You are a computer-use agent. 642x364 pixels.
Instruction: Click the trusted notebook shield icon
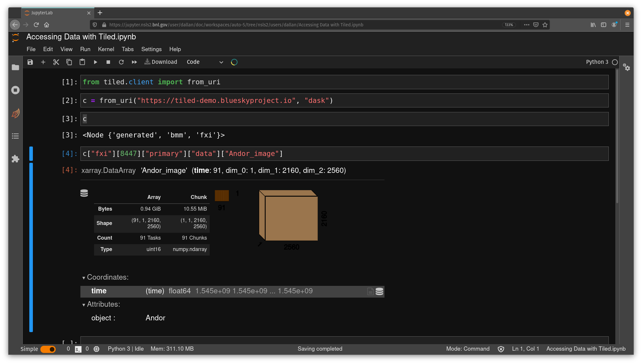coord(501,349)
